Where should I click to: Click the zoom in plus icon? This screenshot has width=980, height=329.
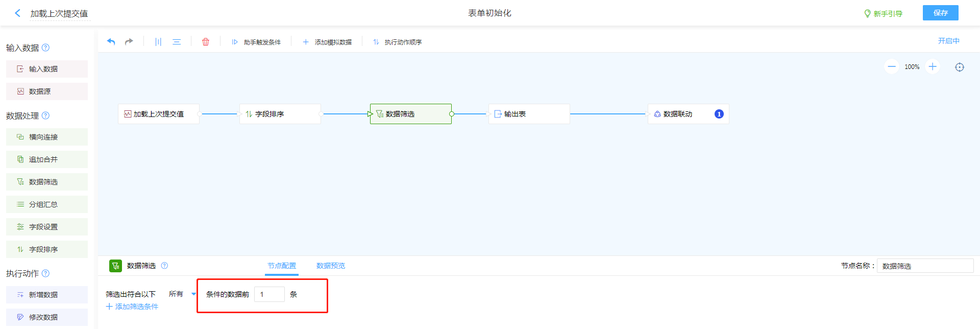tap(933, 67)
